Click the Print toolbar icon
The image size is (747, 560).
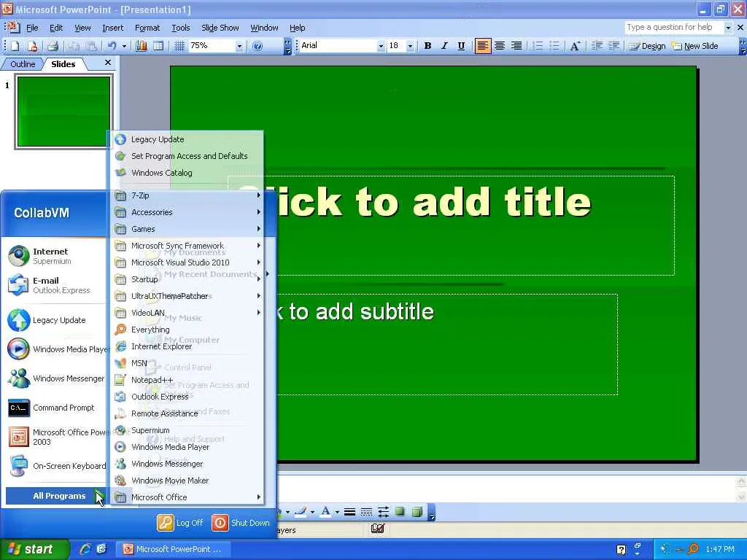click(x=53, y=46)
